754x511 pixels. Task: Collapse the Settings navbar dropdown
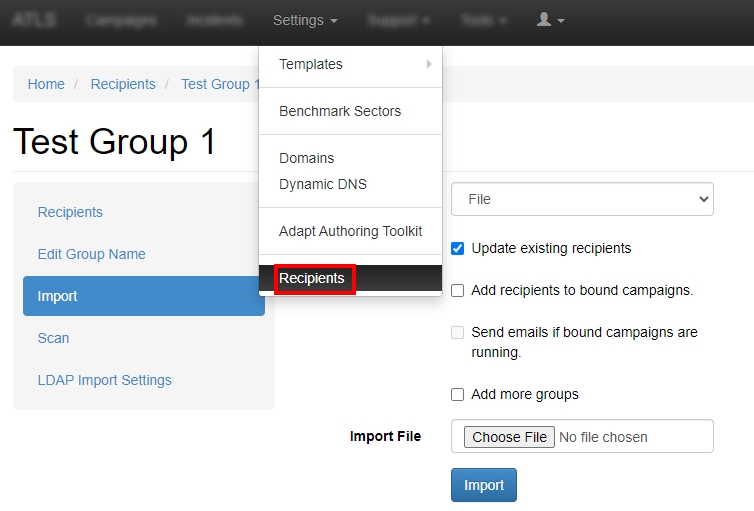point(304,20)
